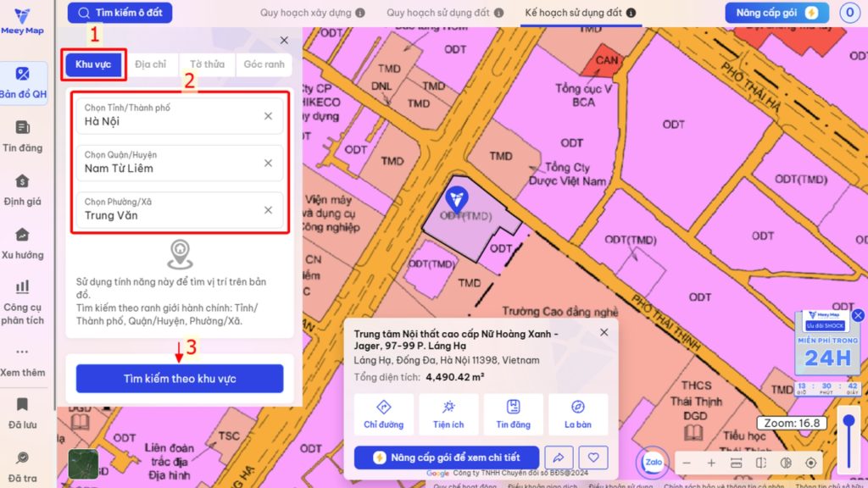Select the Quy hoạch sử dụng đất tab
The image size is (868, 488).
[x=445, y=14]
